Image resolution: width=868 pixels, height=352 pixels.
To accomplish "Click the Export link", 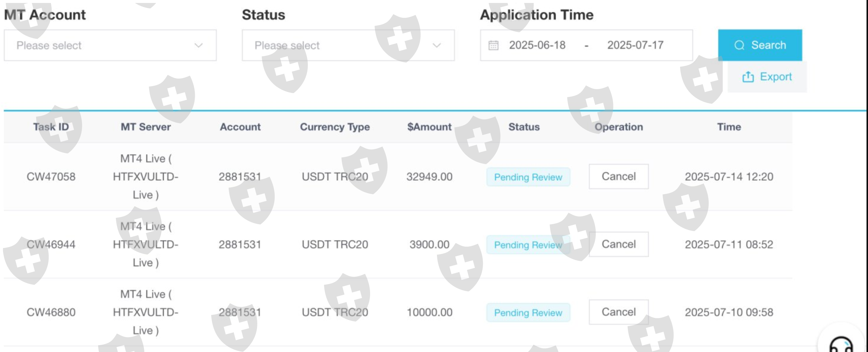I will [x=775, y=77].
